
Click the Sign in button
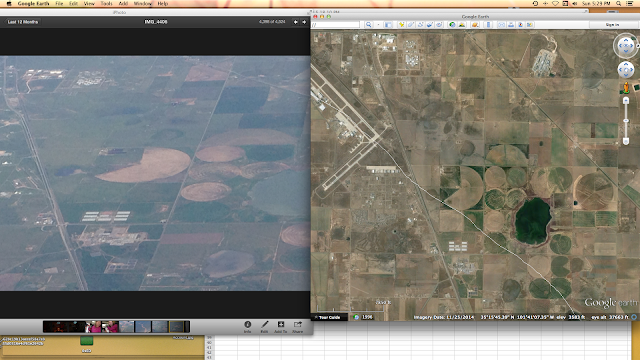[x=612, y=24]
